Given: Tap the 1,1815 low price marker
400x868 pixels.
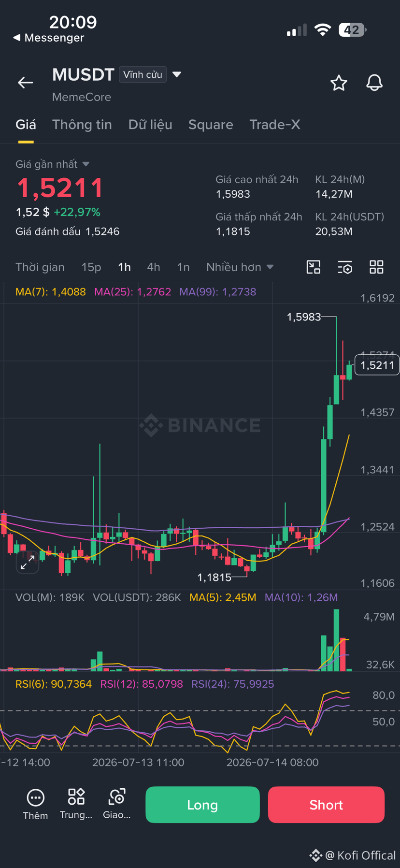Looking at the screenshot, I should 214,578.
